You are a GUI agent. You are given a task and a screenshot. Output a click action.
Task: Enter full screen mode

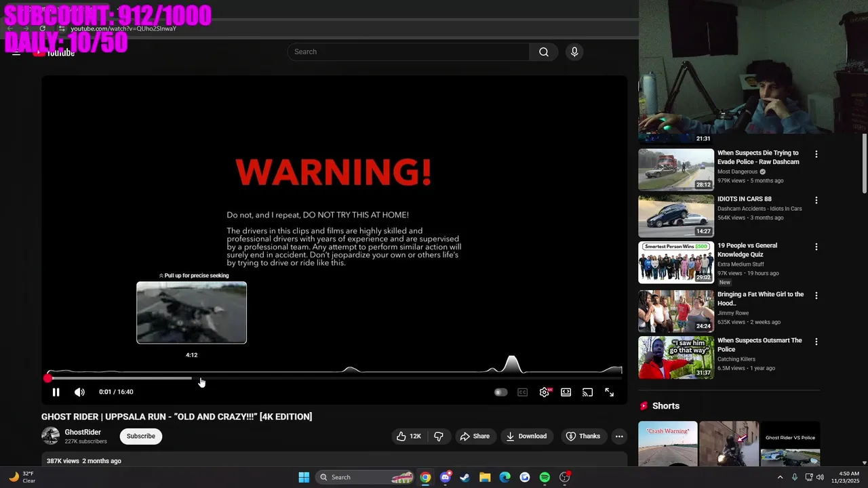pos(609,392)
